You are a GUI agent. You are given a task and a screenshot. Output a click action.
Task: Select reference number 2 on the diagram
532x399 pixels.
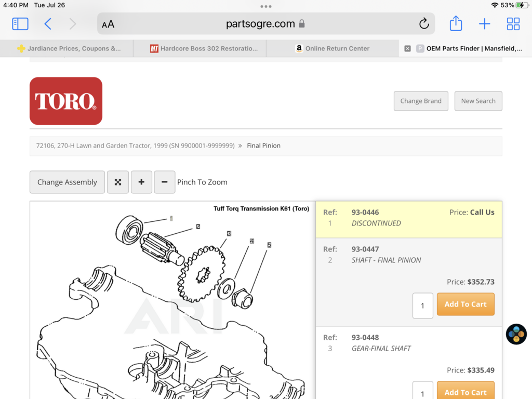click(198, 227)
